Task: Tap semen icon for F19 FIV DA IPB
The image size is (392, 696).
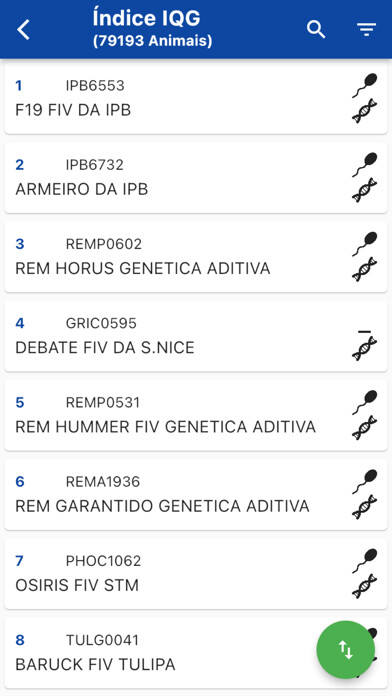Action: [x=365, y=85]
